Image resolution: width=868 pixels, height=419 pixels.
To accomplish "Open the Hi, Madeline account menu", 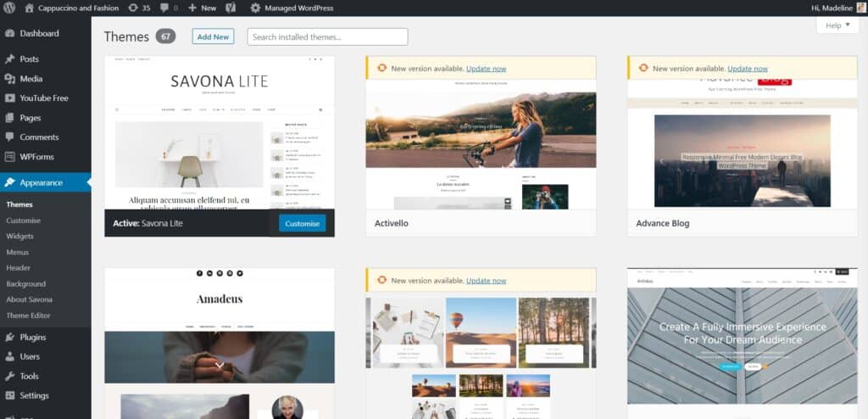I will tap(838, 8).
